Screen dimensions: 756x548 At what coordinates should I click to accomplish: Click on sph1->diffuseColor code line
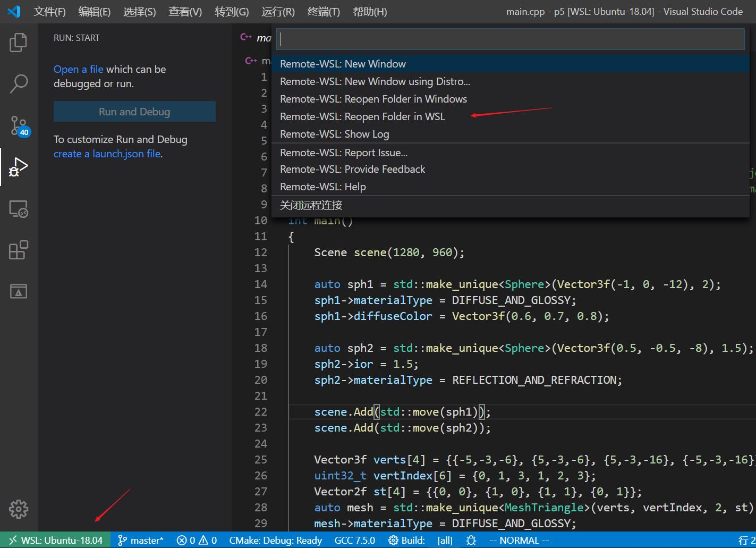(x=462, y=316)
